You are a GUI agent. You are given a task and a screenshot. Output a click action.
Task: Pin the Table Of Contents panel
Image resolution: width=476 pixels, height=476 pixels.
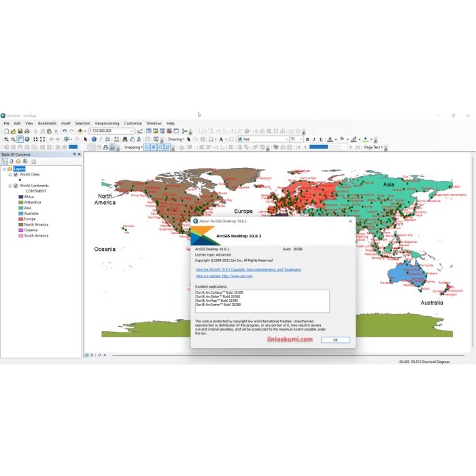coord(74,154)
